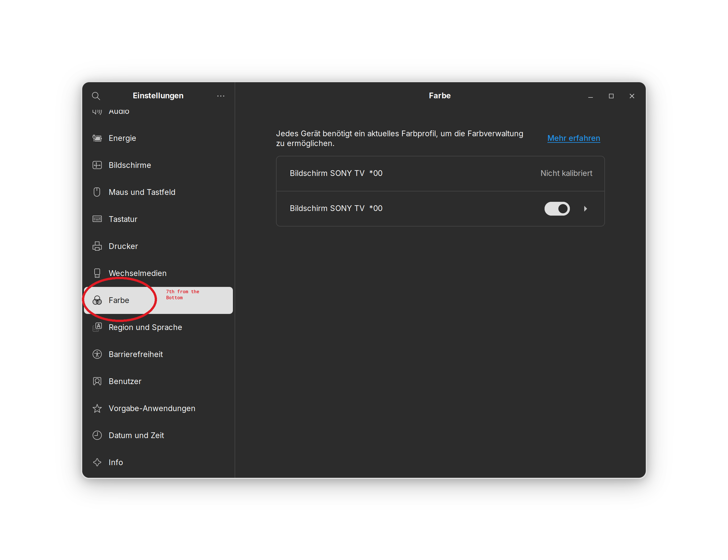The width and height of the screenshot is (728, 560).
Task: Click the Farbe color circles icon
Action: pyautogui.click(x=97, y=300)
